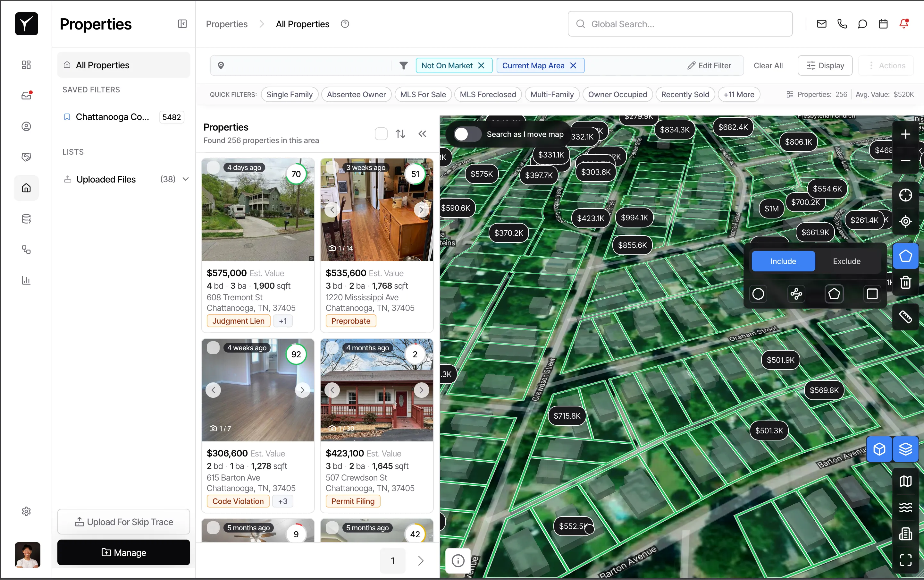Click the Upload For Skip Trace button

pyautogui.click(x=123, y=522)
